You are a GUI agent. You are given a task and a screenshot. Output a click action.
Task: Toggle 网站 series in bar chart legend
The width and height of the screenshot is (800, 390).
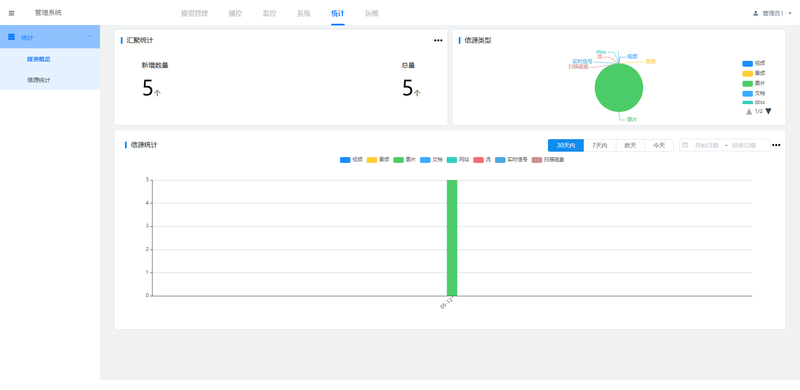458,160
